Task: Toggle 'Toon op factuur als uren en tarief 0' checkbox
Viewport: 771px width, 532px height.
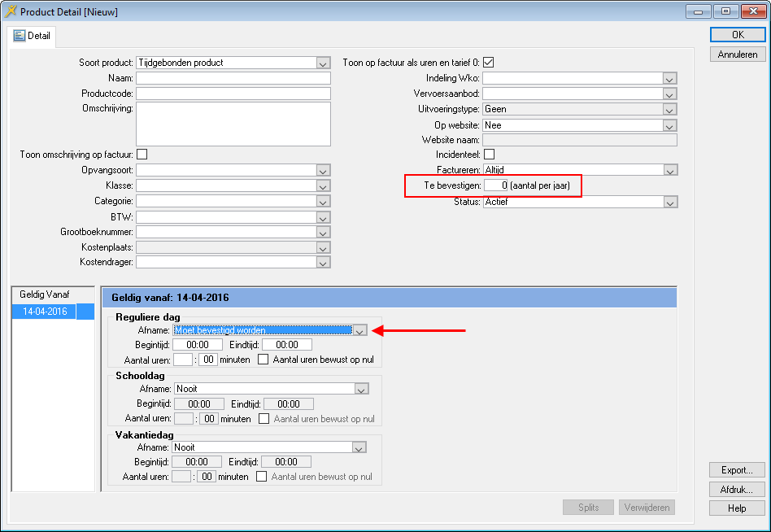Action: [x=489, y=63]
